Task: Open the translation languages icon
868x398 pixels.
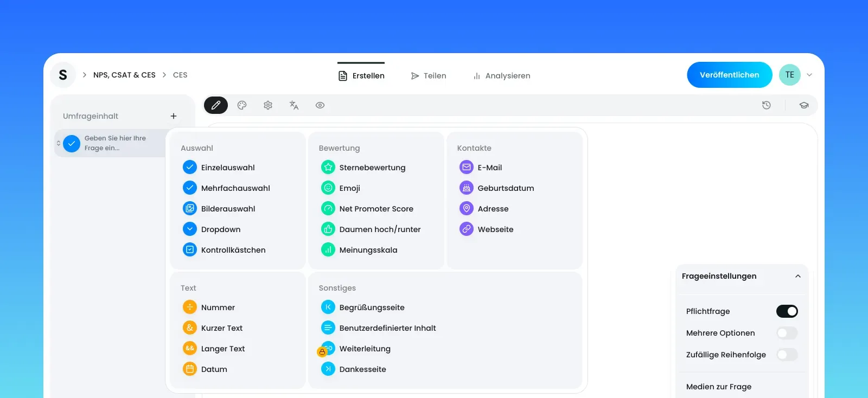Action: (294, 105)
